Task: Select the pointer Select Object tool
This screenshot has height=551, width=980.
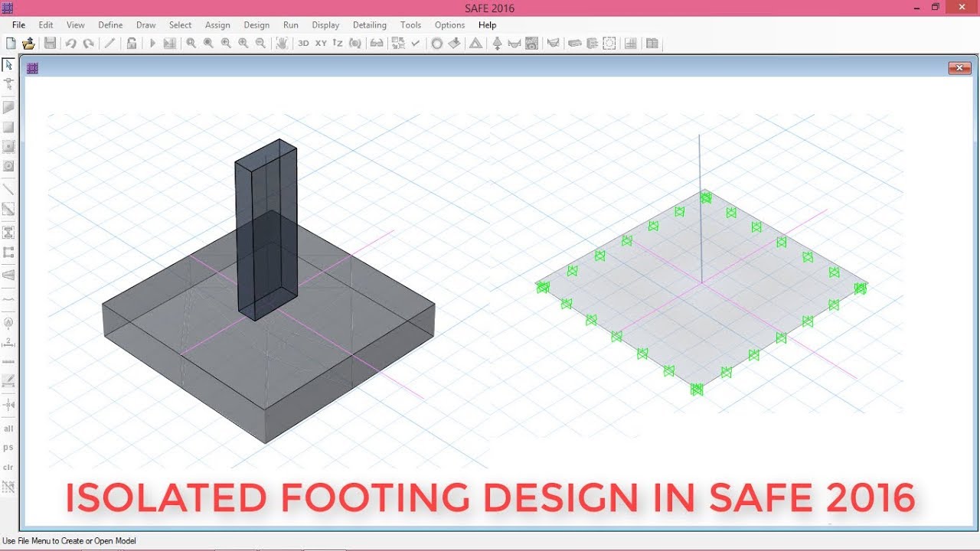Action: pos(8,64)
